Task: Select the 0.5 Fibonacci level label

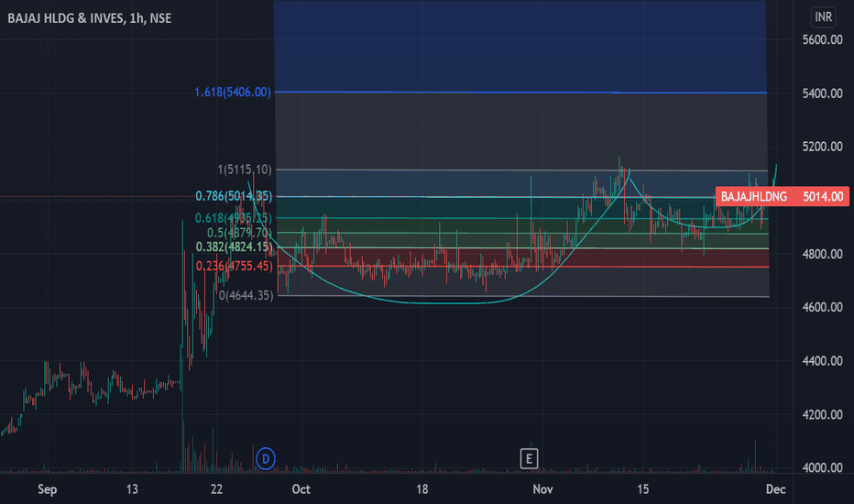Action: click(239, 233)
